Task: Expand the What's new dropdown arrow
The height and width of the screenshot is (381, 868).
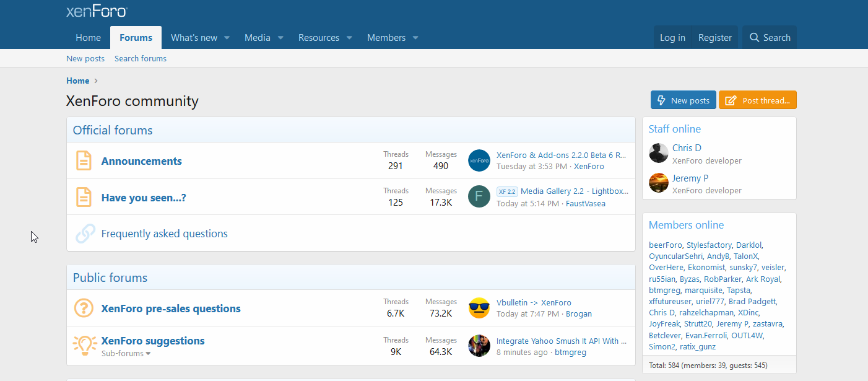Action: tap(227, 38)
